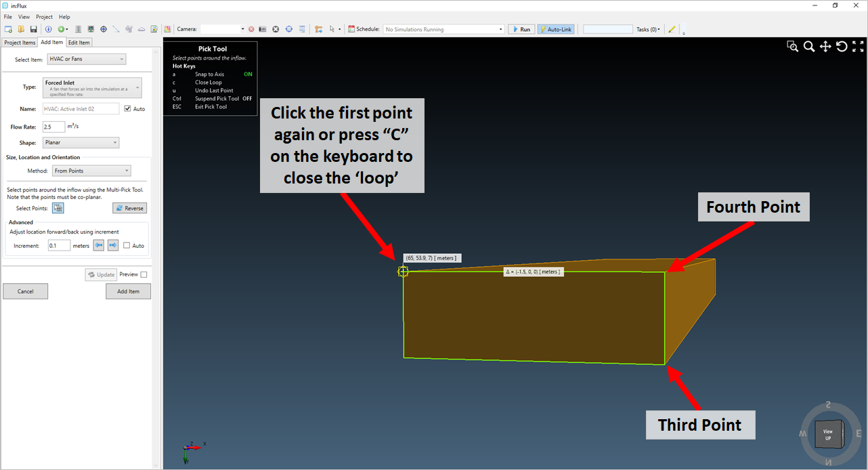Click the move location forward arrow

point(113,246)
